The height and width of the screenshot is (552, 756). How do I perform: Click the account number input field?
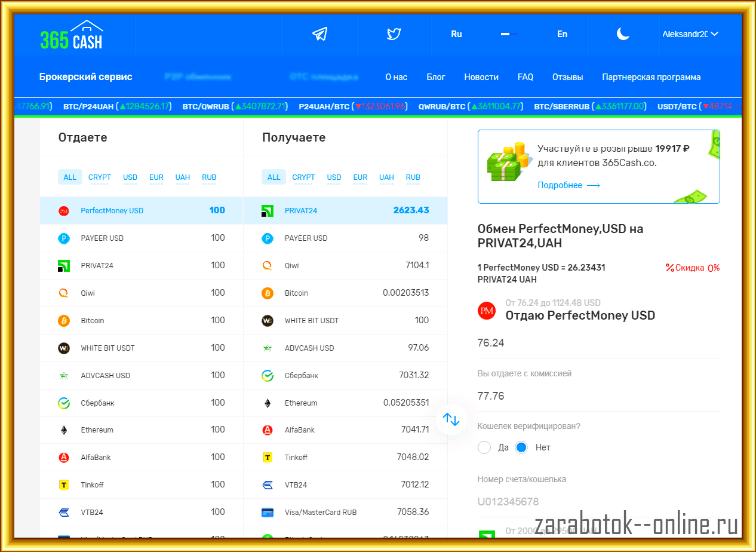click(597, 502)
